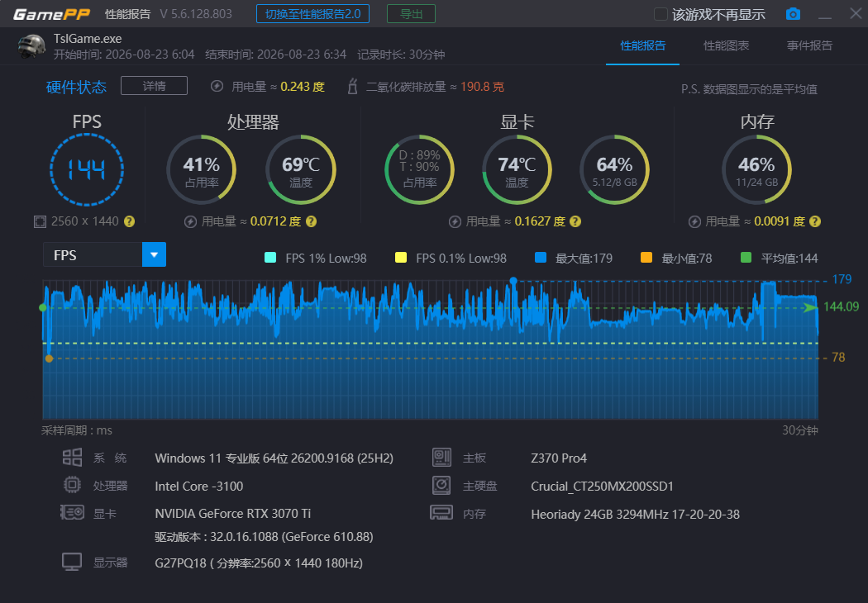Viewport: 868px width, 603px height.
Task: Click the memory 46% 11/24 GB gauge
Action: click(x=756, y=169)
